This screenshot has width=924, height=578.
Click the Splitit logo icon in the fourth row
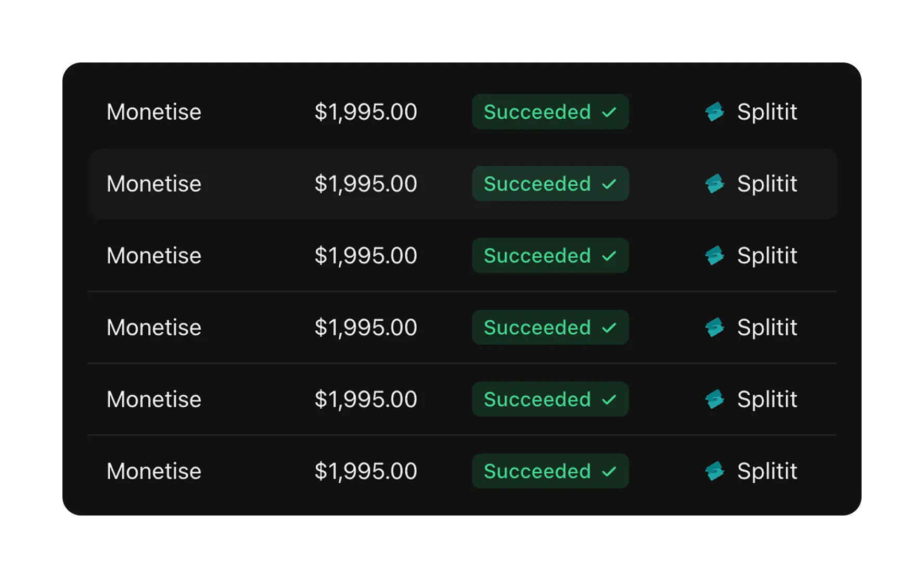pyautogui.click(x=715, y=328)
